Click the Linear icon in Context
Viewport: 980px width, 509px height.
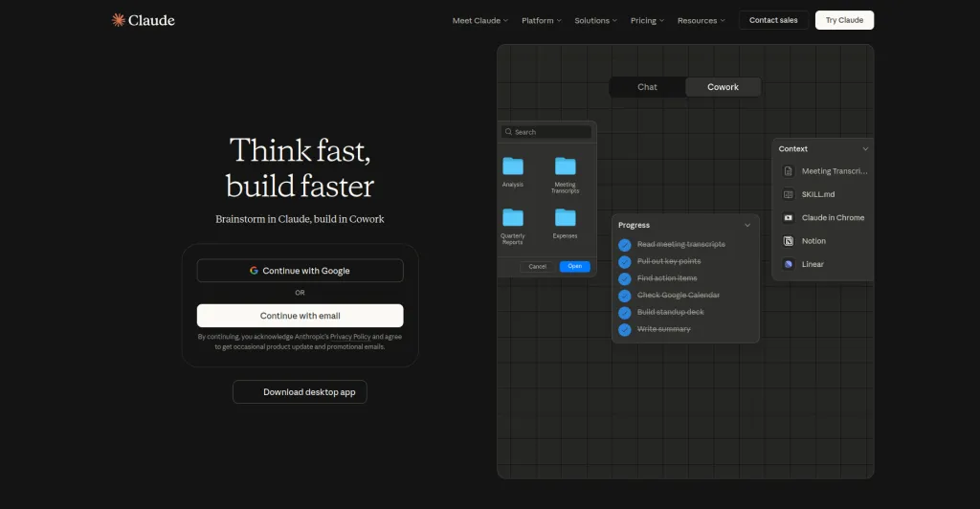pos(789,264)
